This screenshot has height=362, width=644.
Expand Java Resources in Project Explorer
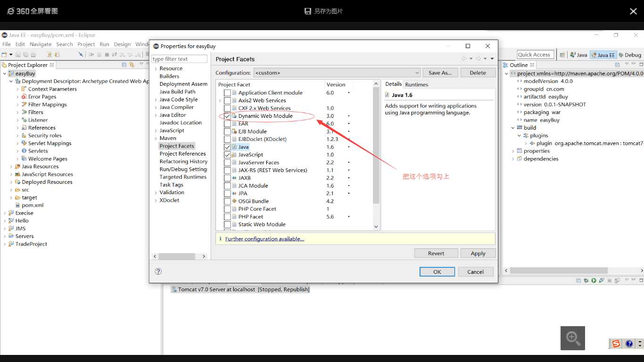pyautogui.click(x=11, y=166)
